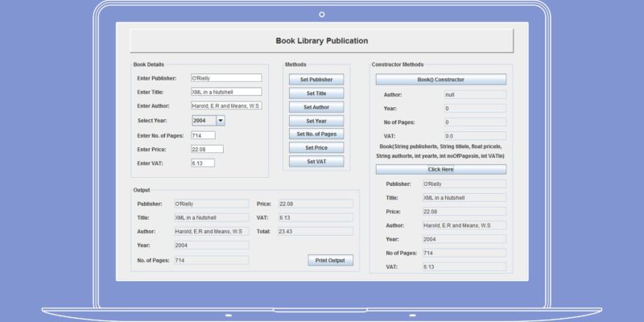The width and height of the screenshot is (644, 322).
Task: Click the Set Title button
Action: [316, 93]
